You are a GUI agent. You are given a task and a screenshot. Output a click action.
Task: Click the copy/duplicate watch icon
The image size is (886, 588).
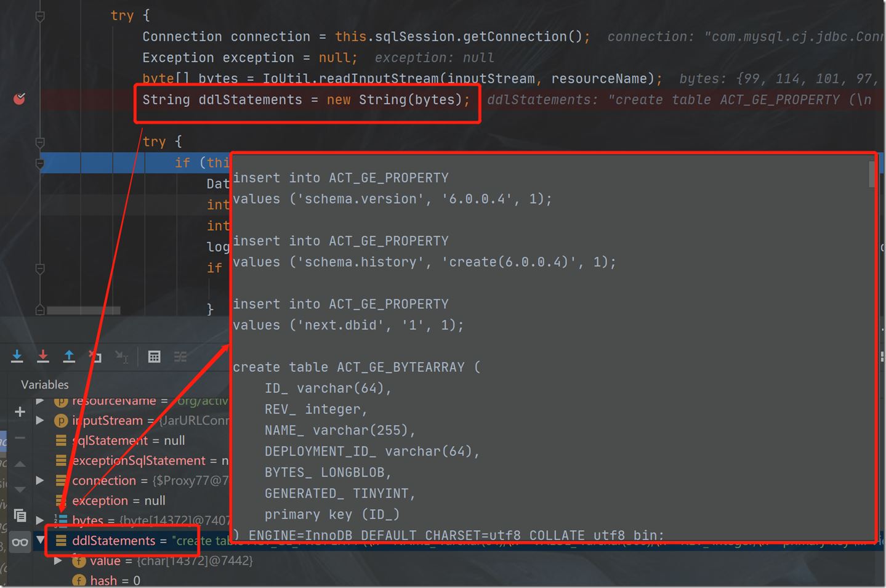(20, 515)
